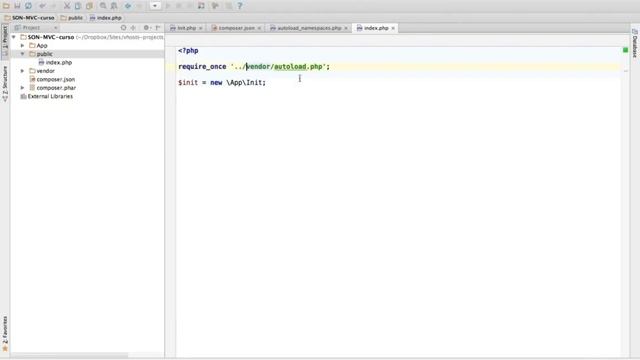The width and height of the screenshot is (640, 360).
Task: Expand the vendor folder arrow
Action: tap(22, 71)
